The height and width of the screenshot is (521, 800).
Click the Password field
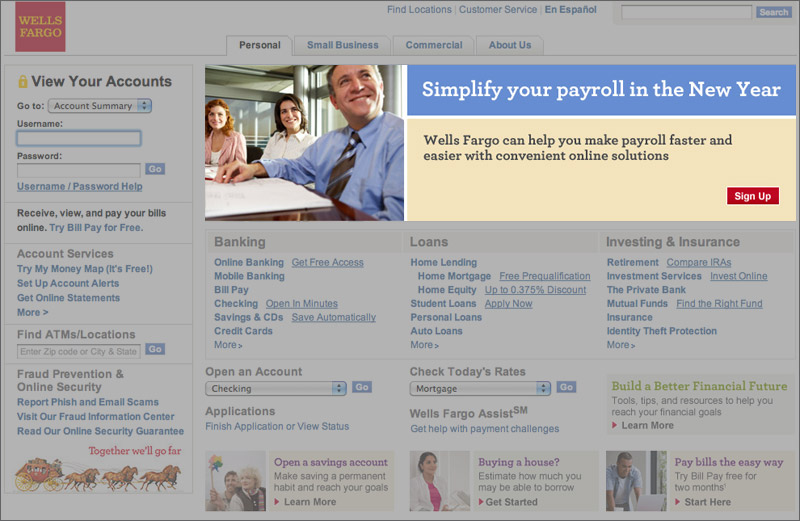pos(79,170)
